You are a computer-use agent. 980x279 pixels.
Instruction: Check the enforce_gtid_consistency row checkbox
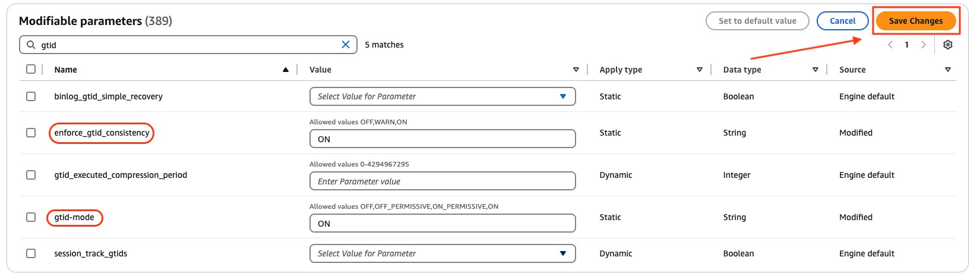(31, 133)
